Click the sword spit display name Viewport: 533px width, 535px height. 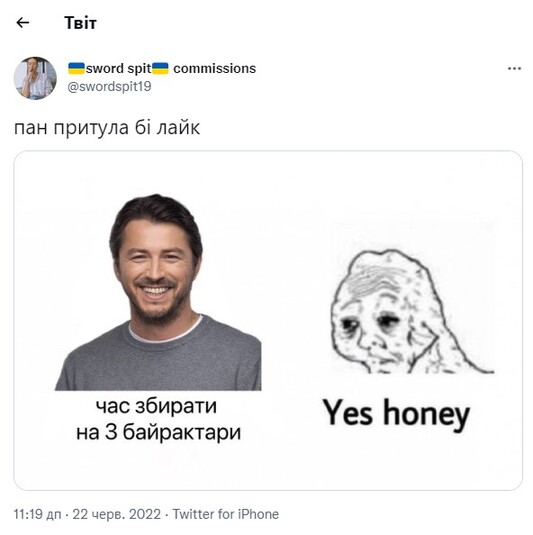pyautogui.click(x=162, y=68)
